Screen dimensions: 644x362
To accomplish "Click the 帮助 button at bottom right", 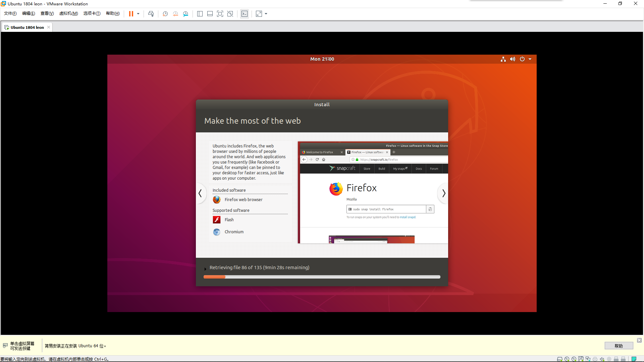I will click(619, 346).
